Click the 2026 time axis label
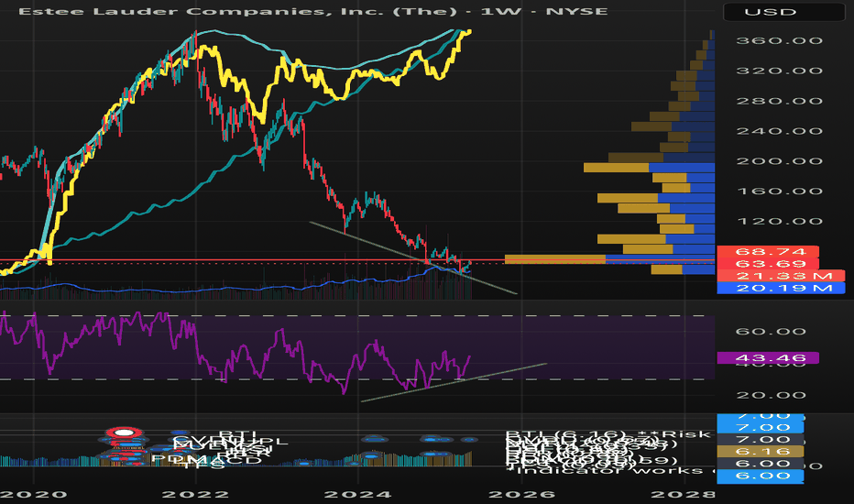The image size is (854, 504). point(521,494)
